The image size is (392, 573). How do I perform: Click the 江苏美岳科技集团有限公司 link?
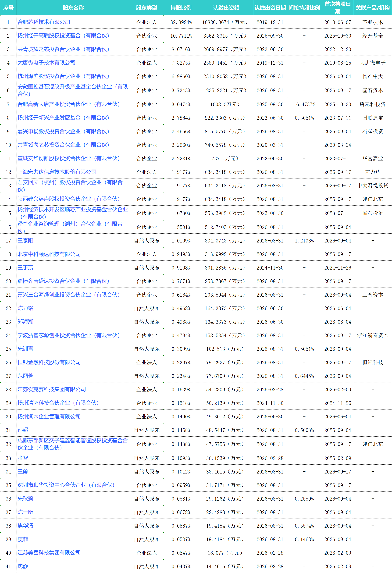point(49,552)
